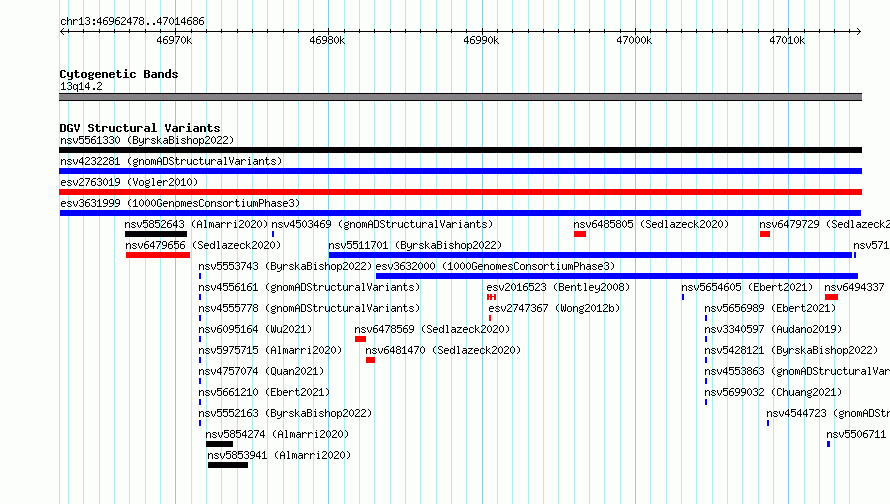Click the 46990k ruler label
The image size is (890, 504).
(x=481, y=40)
